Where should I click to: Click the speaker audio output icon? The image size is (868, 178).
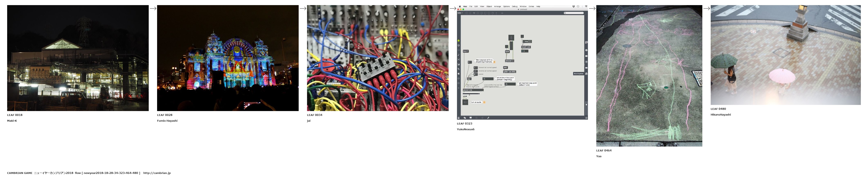[x=465, y=102]
